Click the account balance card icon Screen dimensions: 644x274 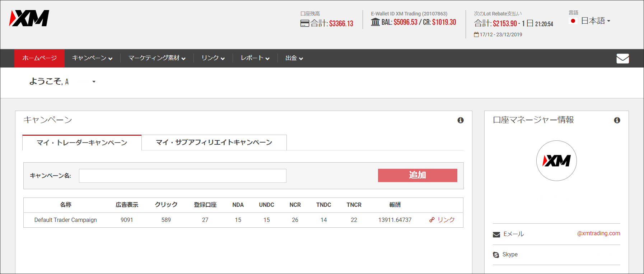tap(304, 24)
